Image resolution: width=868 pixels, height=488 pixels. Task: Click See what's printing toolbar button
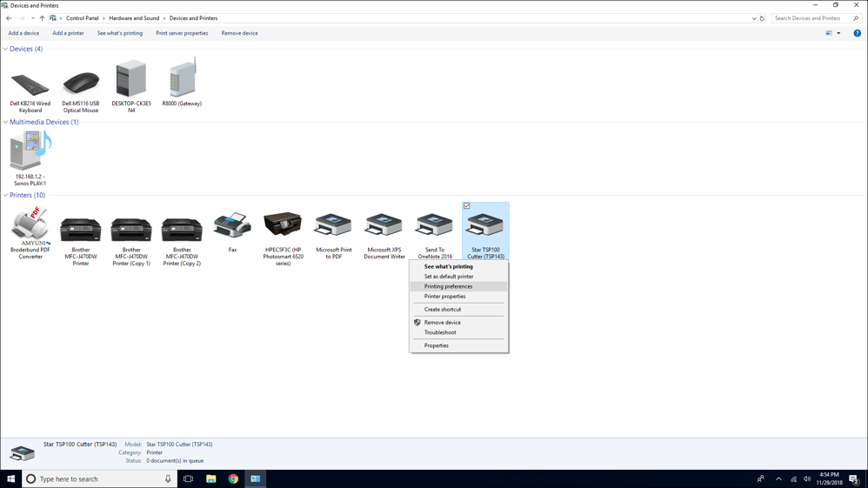[119, 33]
